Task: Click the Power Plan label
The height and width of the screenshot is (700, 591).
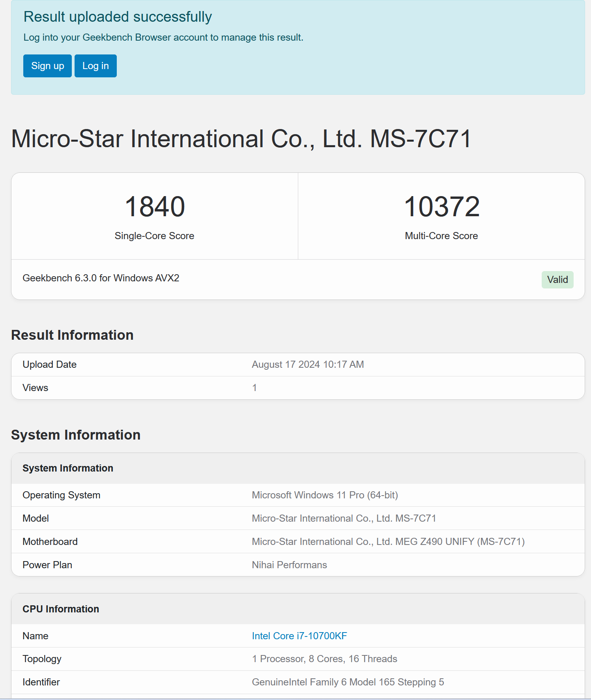Action: [47, 565]
